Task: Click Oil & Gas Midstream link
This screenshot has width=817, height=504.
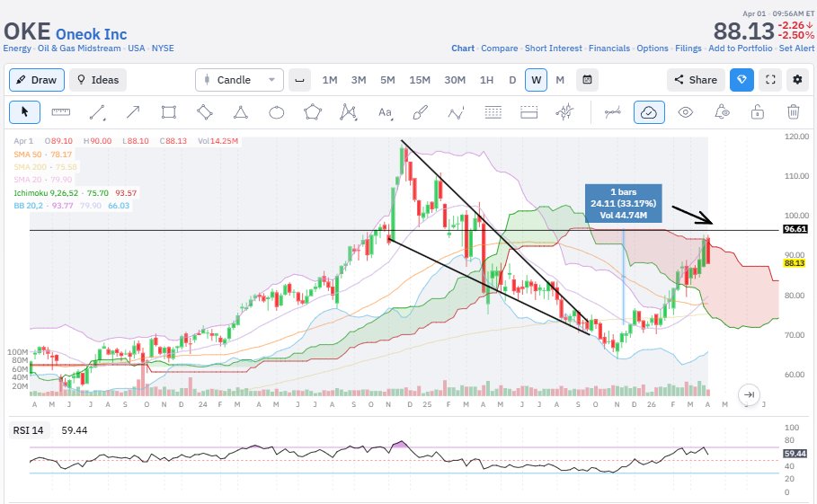Action: pos(79,48)
